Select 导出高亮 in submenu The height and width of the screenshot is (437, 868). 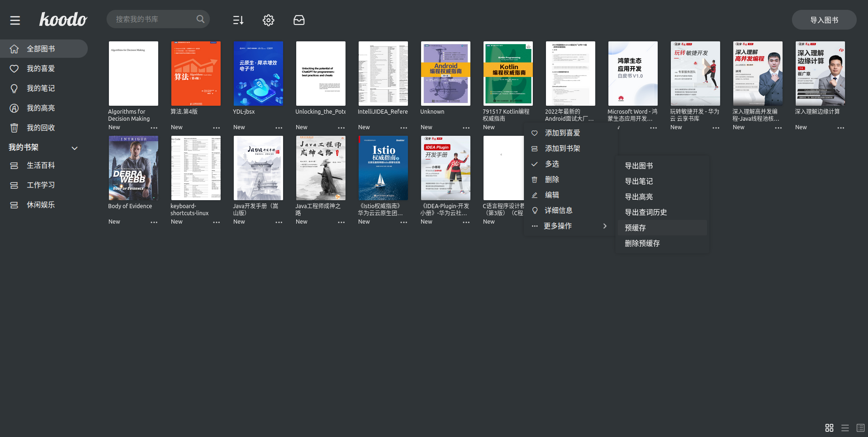(662, 197)
